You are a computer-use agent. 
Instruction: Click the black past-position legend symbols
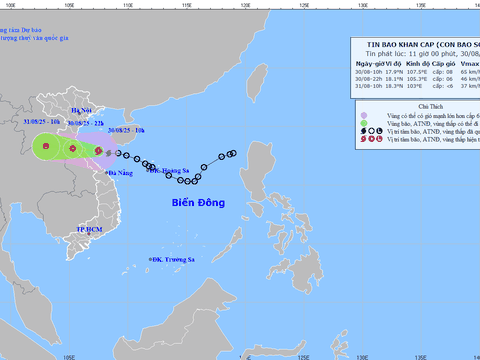tap(371, 131)
